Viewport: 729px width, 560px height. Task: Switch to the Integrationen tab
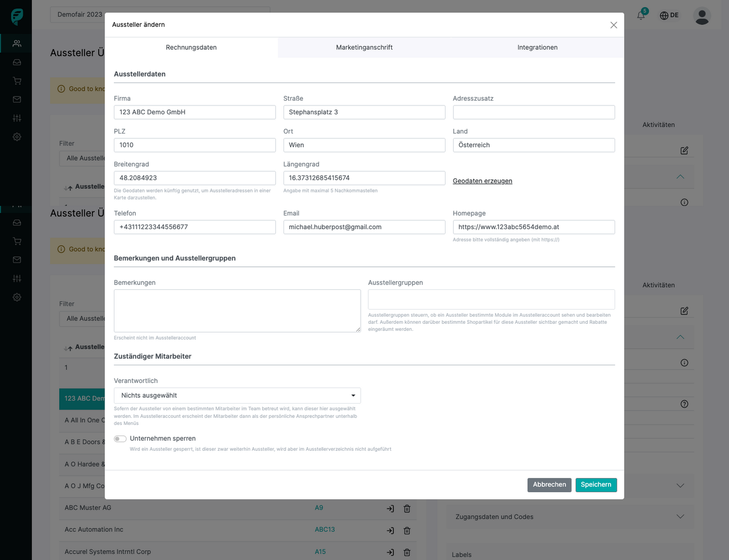pyautogui.click(x=537, y=48)
